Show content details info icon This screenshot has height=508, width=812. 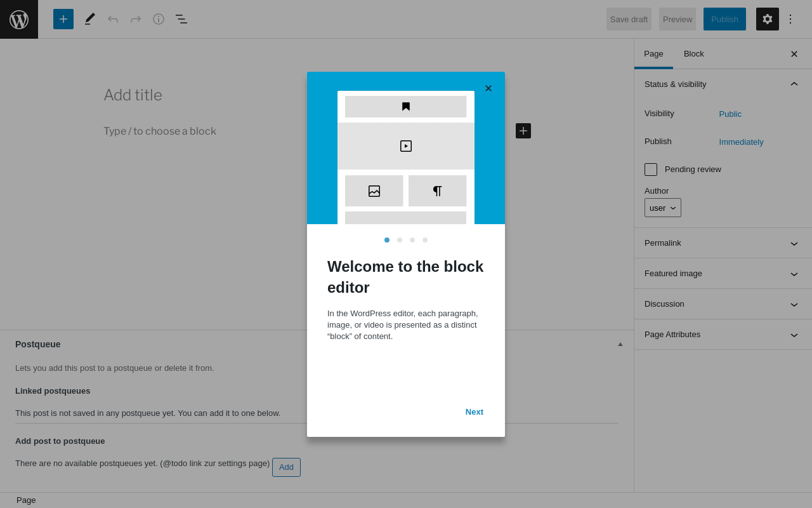159,19
